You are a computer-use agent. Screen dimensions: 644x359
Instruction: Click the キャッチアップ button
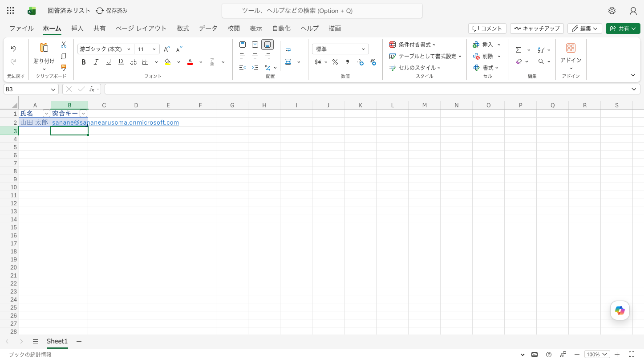(x=537, y=29)
